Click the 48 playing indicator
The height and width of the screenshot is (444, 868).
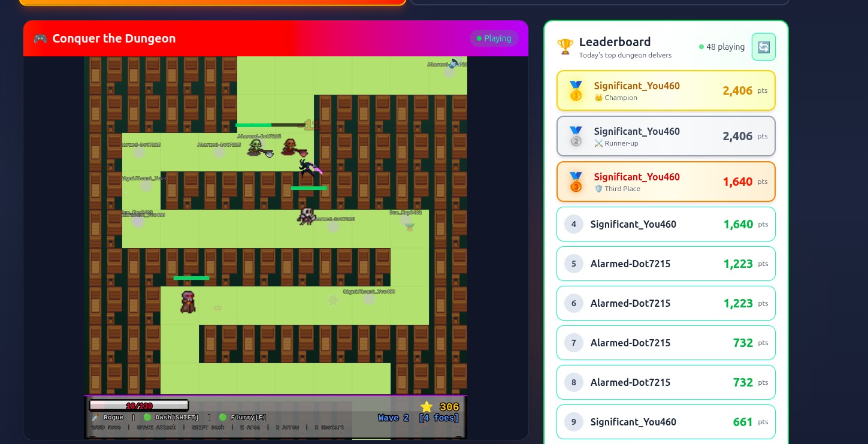tap(722, 47)
